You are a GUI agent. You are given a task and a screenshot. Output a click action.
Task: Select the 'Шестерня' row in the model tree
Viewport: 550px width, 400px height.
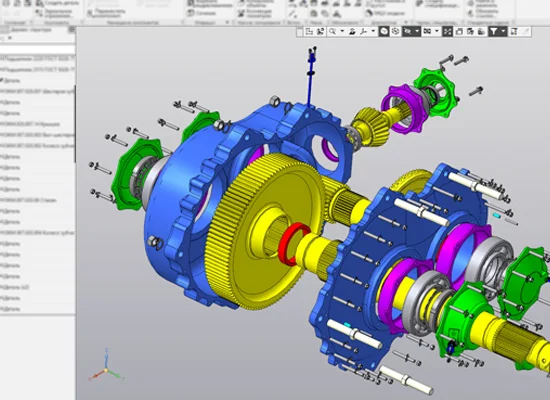[x=38, y=91]
